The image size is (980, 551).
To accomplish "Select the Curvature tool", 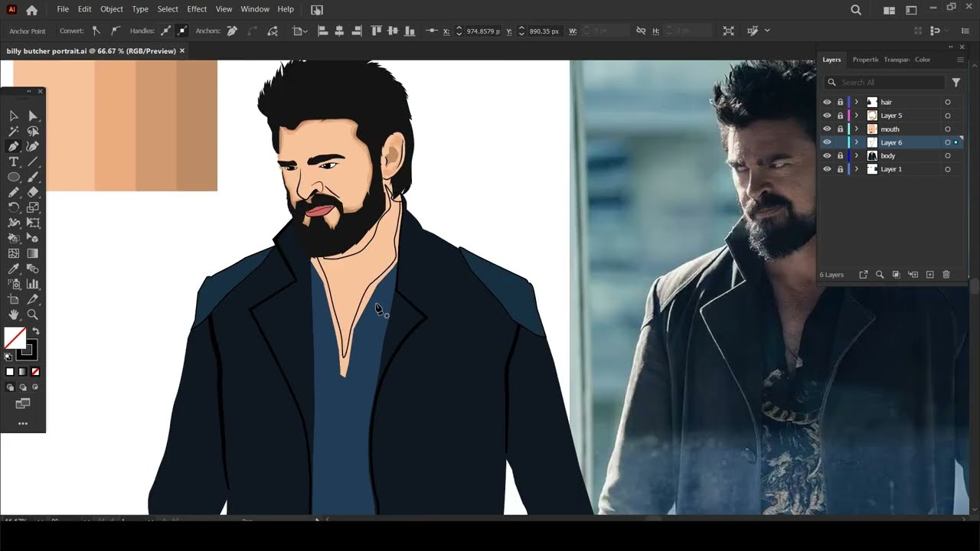I will [x=33, y=146].
